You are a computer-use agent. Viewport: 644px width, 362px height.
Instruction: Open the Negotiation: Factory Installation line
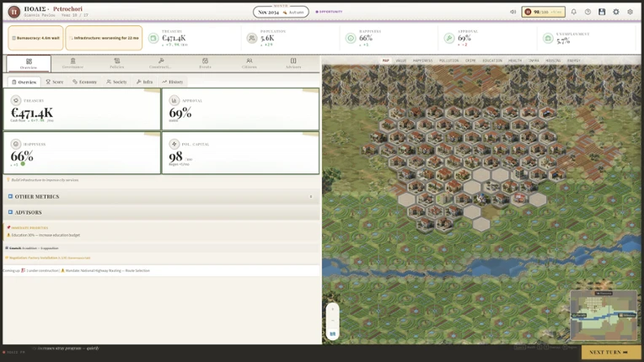click(48, 258)
